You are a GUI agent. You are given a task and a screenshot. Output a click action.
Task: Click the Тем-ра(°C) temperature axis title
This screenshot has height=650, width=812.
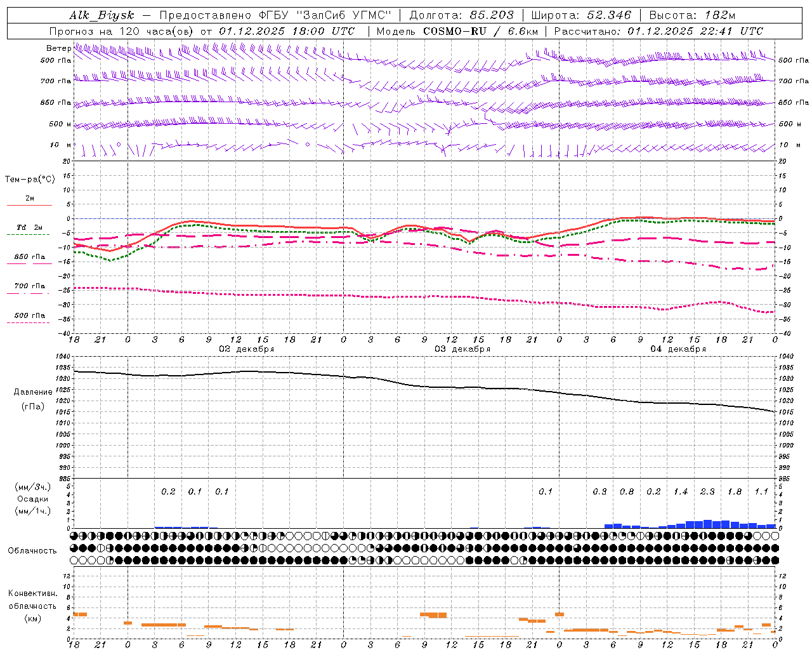(30, 180)
